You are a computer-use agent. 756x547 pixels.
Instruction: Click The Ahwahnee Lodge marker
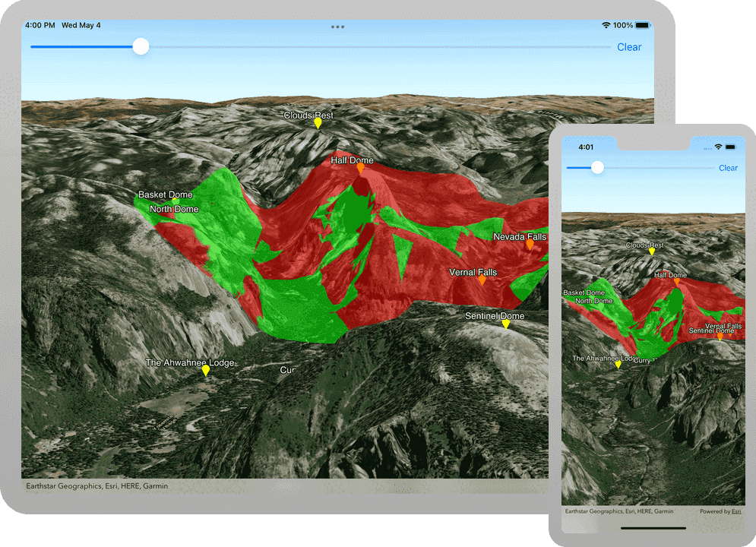pos(205,371)
